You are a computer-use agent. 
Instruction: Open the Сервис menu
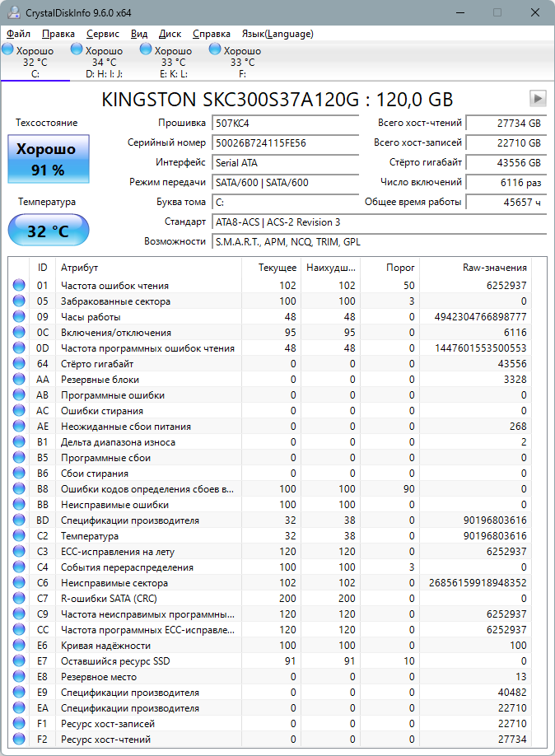click(102, 34)
